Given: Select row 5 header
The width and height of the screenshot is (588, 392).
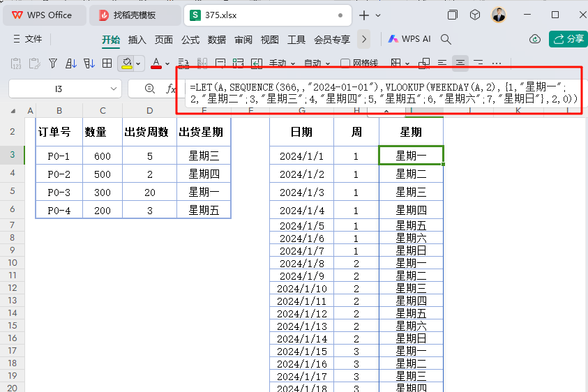Looking at the screenshot, I should coord(13,191).
